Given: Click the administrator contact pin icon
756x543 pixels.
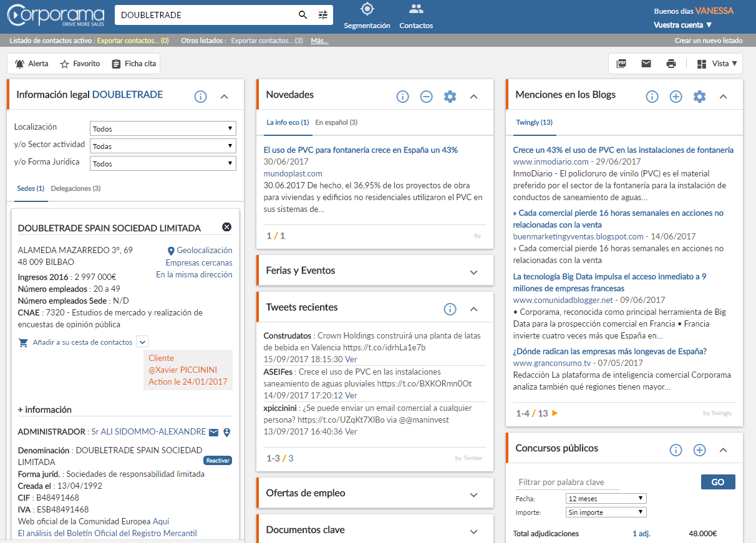Looking at the screenshot, I should [x=227, y=432].
